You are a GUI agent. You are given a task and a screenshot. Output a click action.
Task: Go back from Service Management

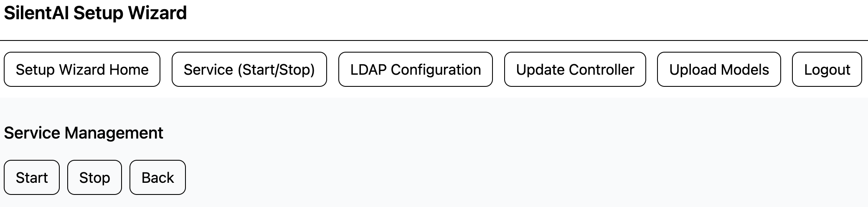click(x=157, y=177)
